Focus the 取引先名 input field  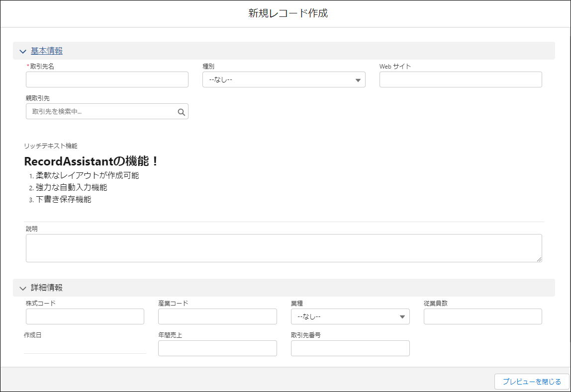coord(107,79)
